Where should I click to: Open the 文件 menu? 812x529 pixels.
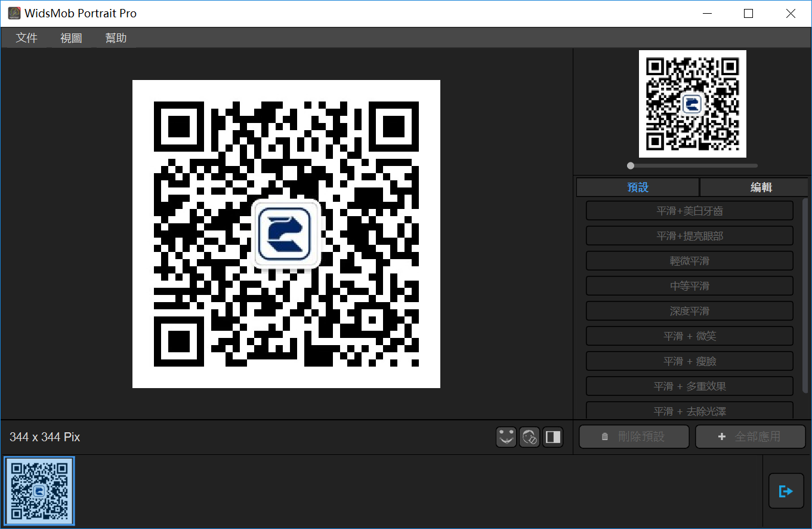click(x=27, y=38)
